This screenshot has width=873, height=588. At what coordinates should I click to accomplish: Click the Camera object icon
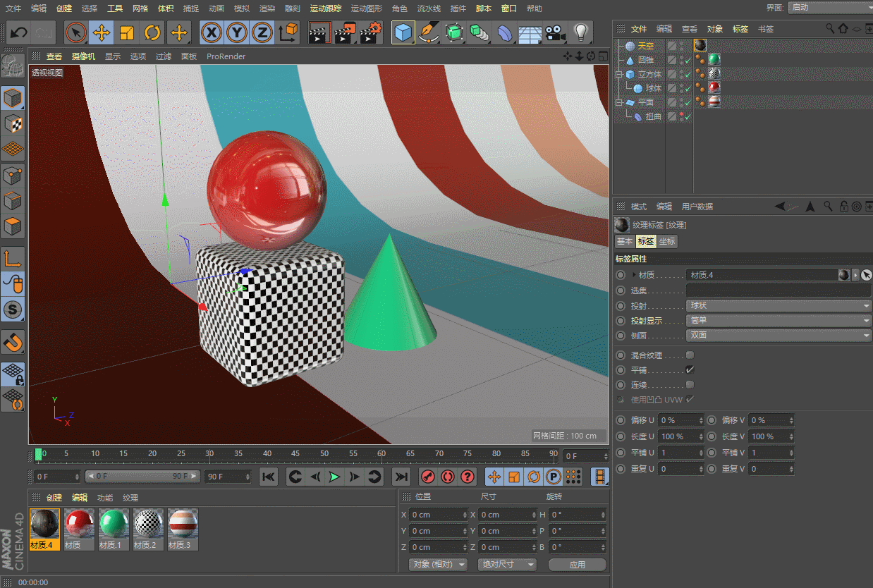[x=556, y=32]
